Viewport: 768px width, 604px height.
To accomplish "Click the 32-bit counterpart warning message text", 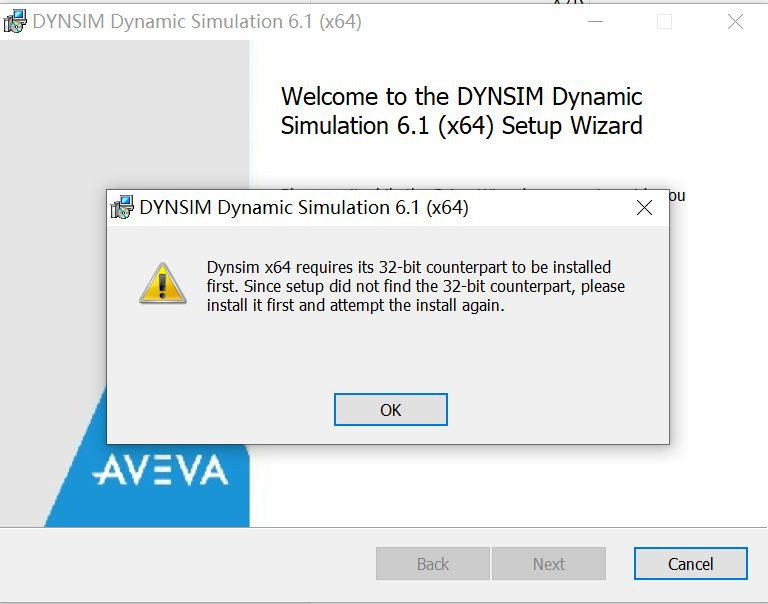I will point(415,287).
